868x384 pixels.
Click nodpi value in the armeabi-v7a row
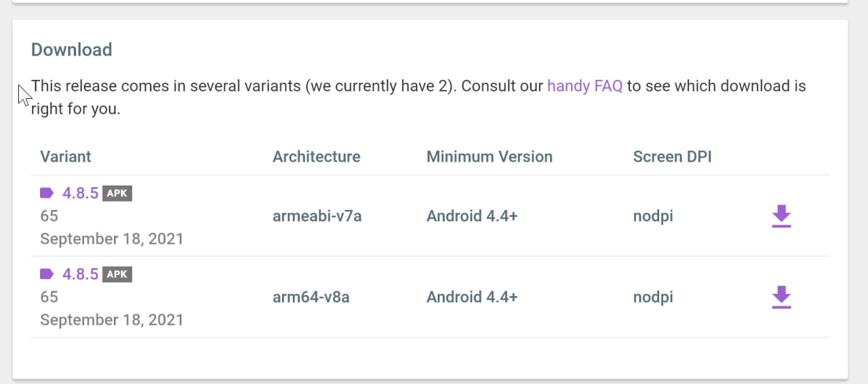click(653, 217)
